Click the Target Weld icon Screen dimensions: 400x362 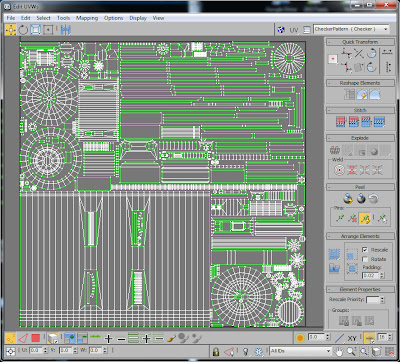point(339,170)
